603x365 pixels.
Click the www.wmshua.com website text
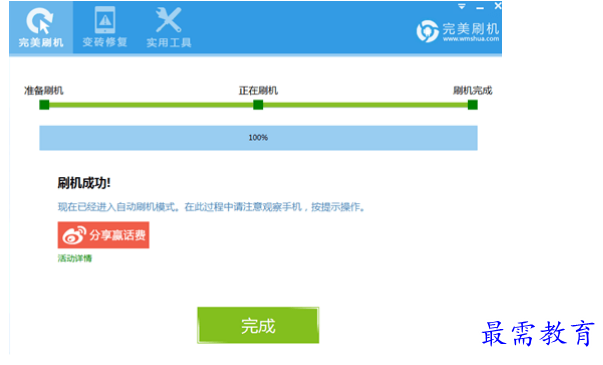click(x=471, y=39)
